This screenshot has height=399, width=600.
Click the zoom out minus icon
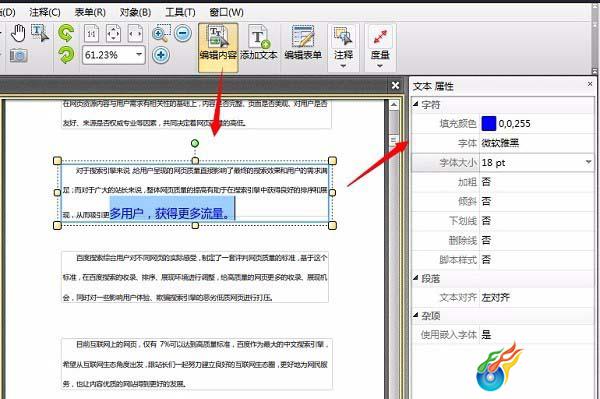183,33
